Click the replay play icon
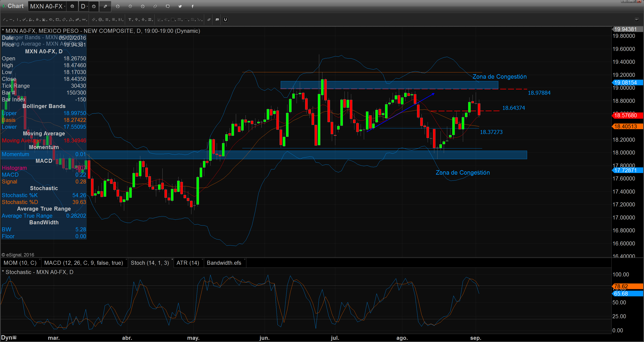The image size is (644, 342). coord(130,6)
